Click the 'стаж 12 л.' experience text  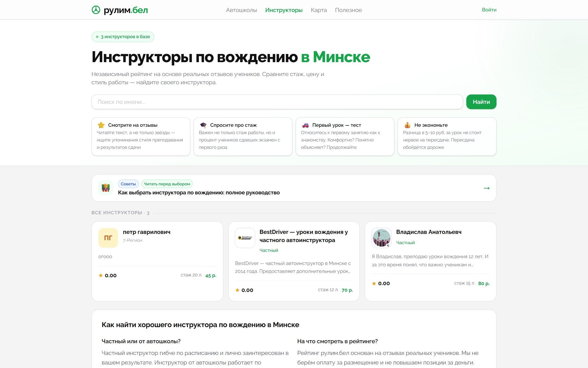(x=328, y=290)
